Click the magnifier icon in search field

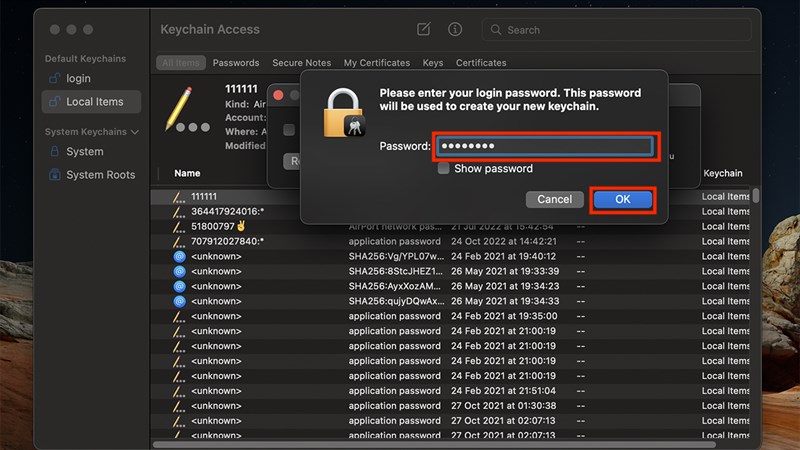click(x=495, y=30)
